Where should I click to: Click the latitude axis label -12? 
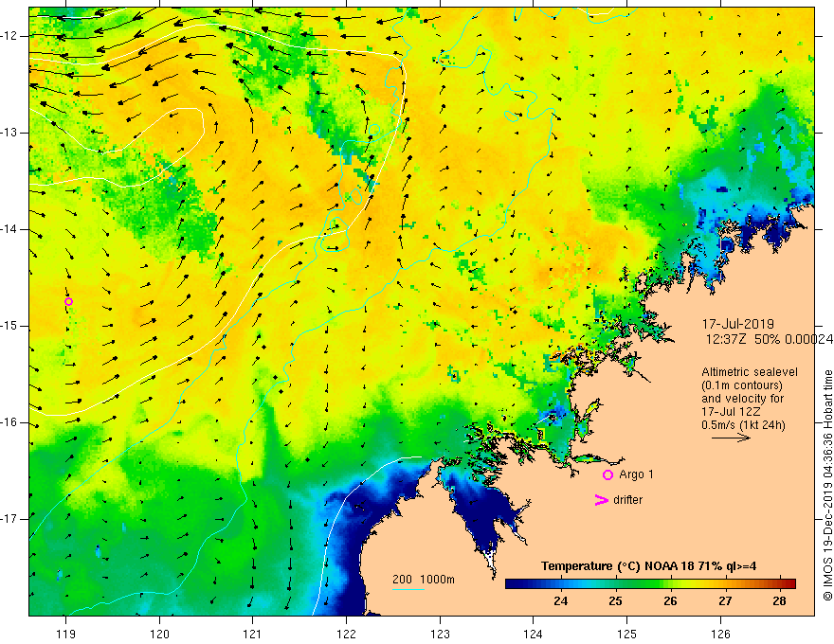pos(10,36)
